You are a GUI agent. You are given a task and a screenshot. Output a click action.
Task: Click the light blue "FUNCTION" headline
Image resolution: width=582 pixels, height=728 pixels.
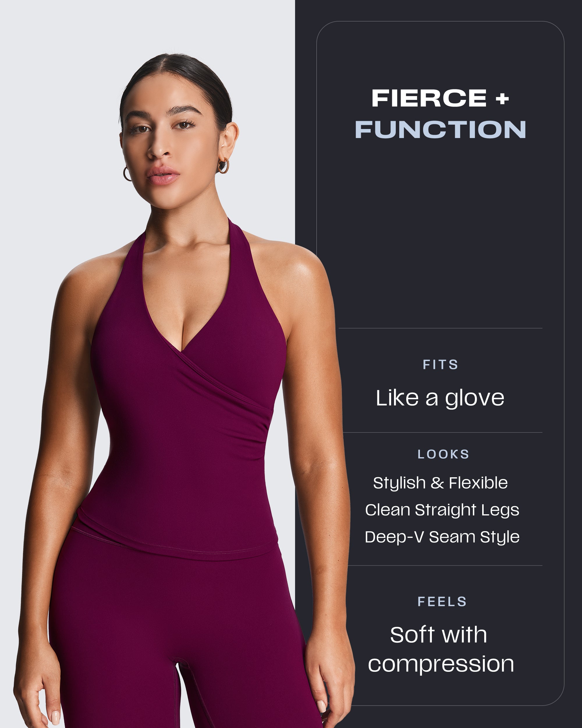[x=440, y=129]
